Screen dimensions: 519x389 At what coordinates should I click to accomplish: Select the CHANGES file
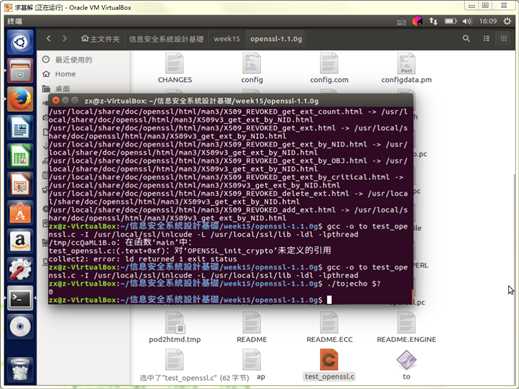pyautogui.click(x=175, y=68)
